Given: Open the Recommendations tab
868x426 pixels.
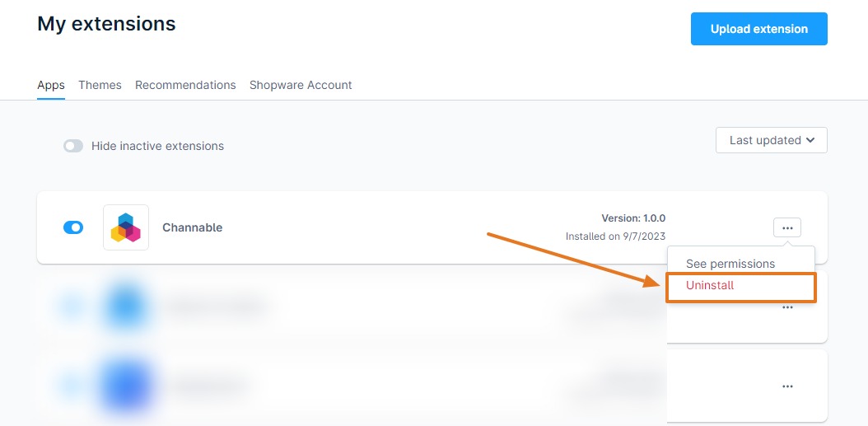Looking at the screenshot, I should point(185,85).
